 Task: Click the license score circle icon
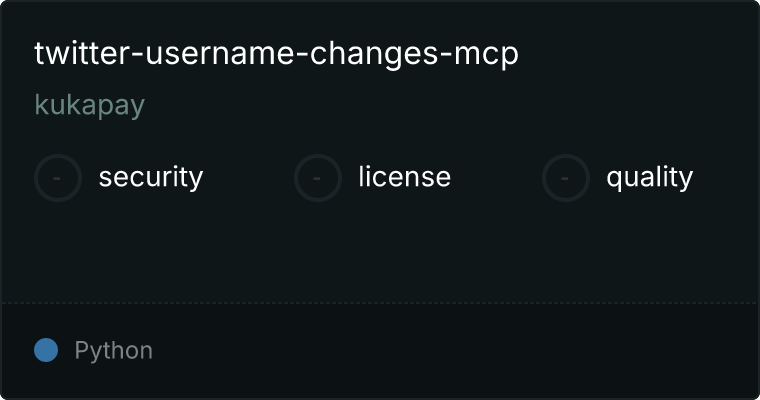(317, 178)
